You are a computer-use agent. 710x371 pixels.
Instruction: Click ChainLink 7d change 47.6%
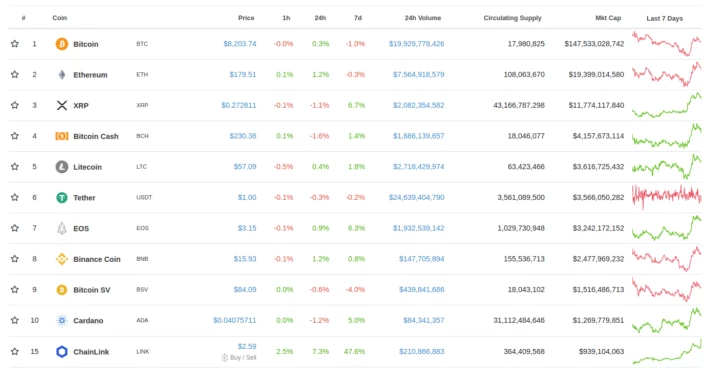tap(355, 352)
